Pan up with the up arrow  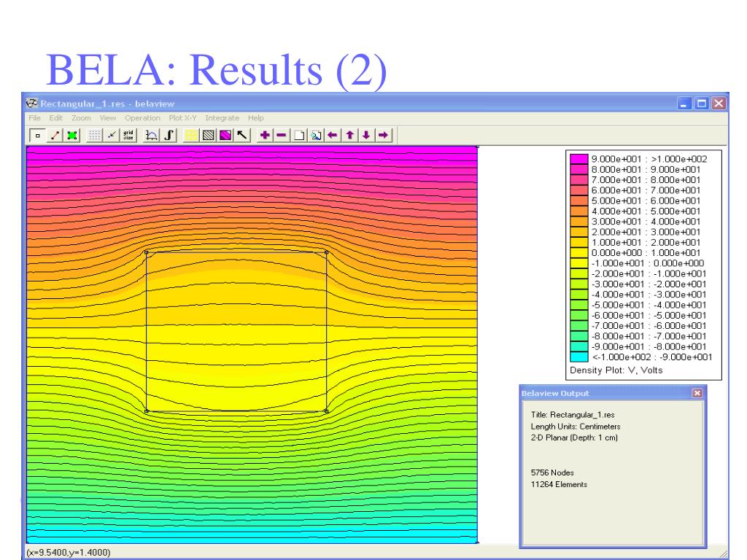[349, 136]
